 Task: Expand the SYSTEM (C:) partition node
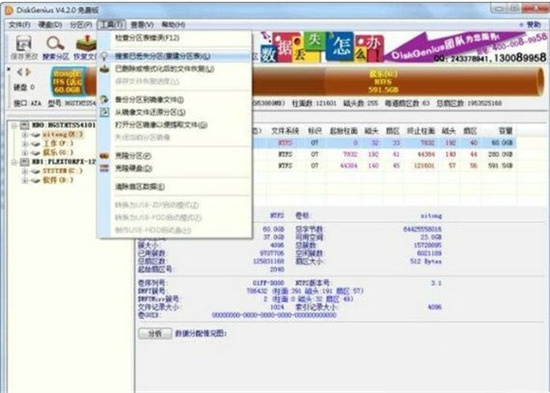pyautogui.click(x=25, y=171)
